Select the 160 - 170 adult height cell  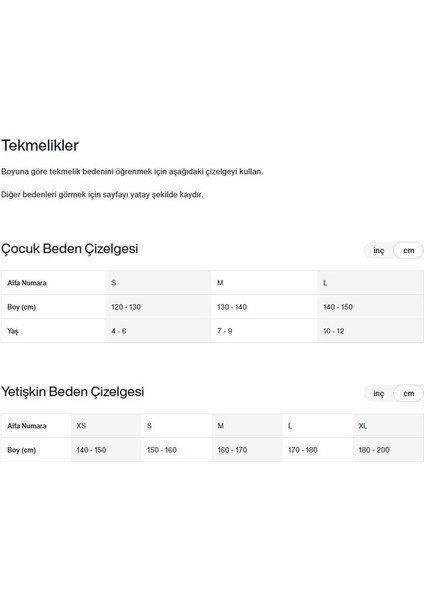pos(247,450)
